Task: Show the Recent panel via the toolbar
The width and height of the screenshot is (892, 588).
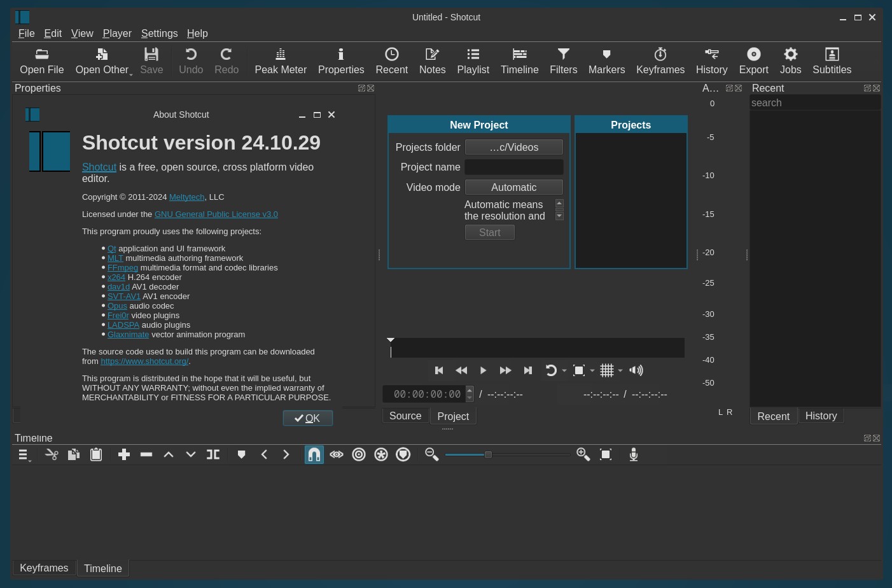Action: [x=392, y=61]
